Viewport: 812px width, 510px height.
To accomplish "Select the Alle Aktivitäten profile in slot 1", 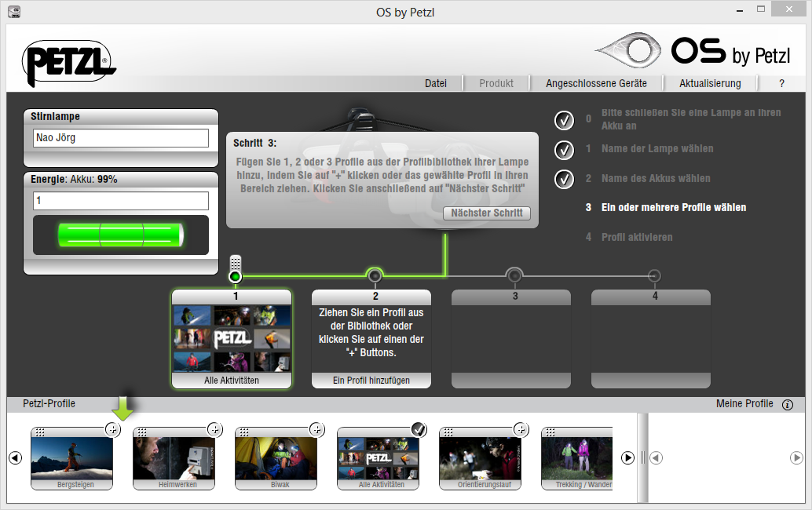I will [x=232, y=339].
